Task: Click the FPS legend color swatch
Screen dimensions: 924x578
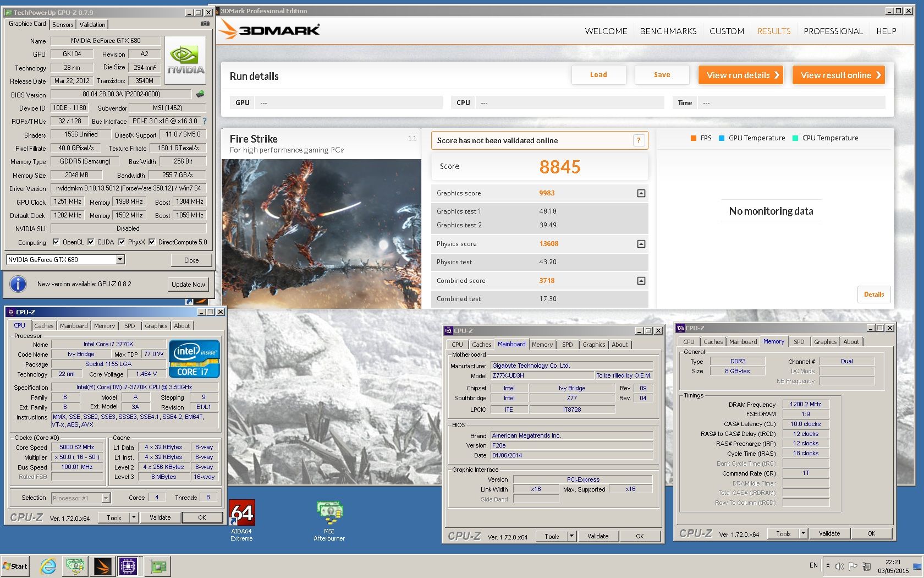Action: coord(694,138)
